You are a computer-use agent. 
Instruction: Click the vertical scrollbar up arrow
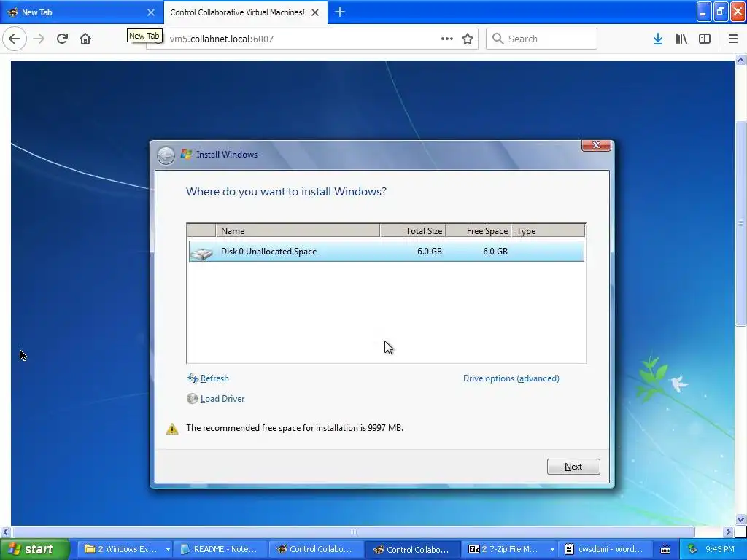pyautogui.click(x=741, y=60)
